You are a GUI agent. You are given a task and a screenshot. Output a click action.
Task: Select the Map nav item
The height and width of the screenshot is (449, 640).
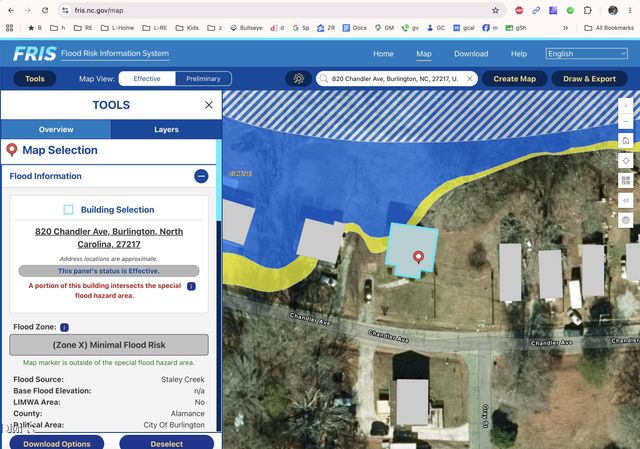(x=424, y=53)
